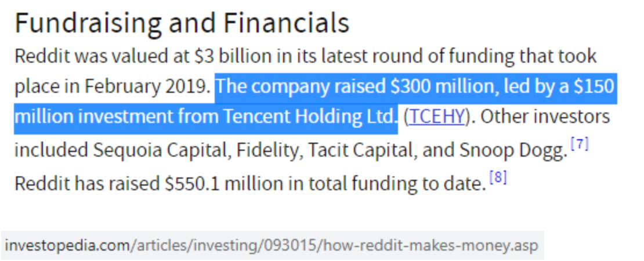Viewport: 644px width, 261px height.
Task: Open citation footnote 8
Action: pos(498,177)
